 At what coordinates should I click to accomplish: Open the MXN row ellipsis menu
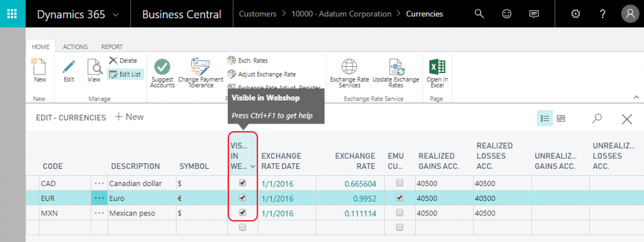(x=99, y=213)
